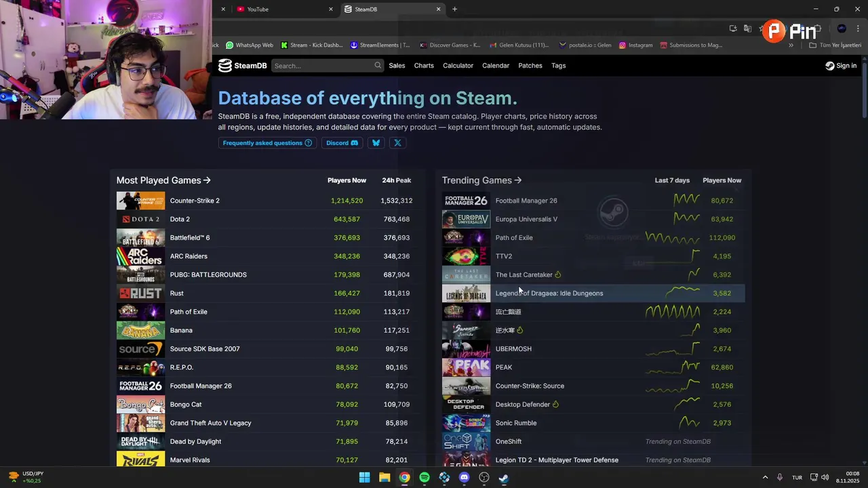Viewport: 868px width, 488px height.
Task: Close the SteamDB tab
Action: click(438, 9)
